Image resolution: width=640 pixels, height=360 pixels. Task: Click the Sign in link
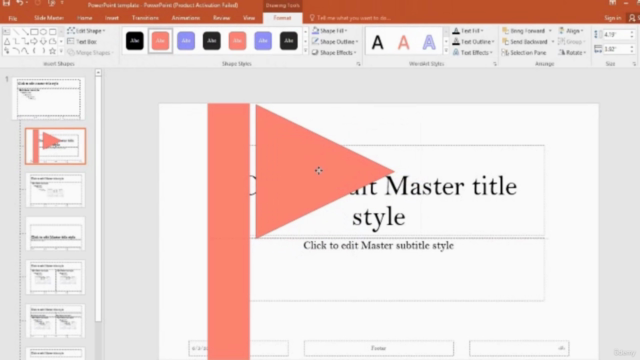click(x=612, y=18)
